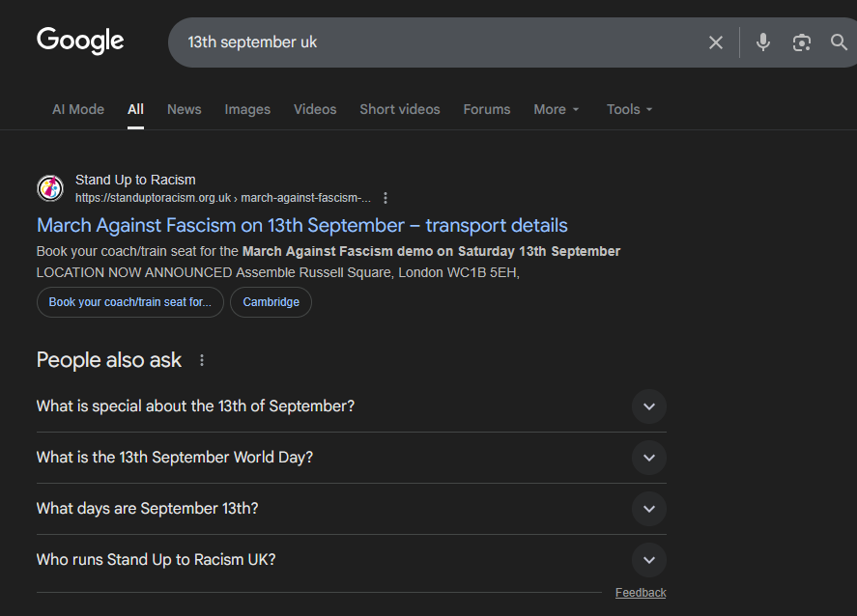The width and height of the screenshot is (857, 616).
Task: Click the Cambridge sitelink chip
Action: 271,302
